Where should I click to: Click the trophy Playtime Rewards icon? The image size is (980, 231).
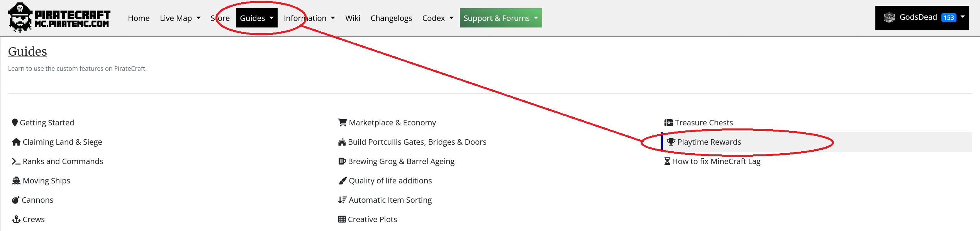pos(671,142)
